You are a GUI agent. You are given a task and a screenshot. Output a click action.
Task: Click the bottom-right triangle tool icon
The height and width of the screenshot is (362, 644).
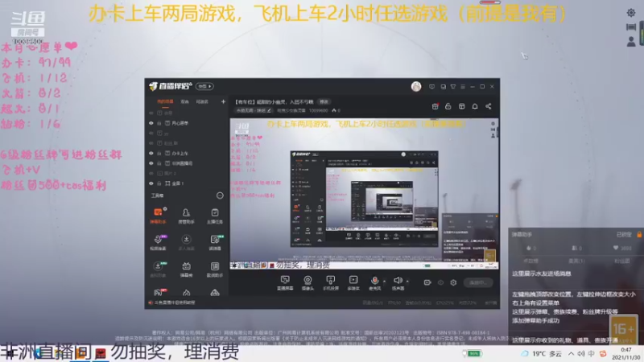215,293
